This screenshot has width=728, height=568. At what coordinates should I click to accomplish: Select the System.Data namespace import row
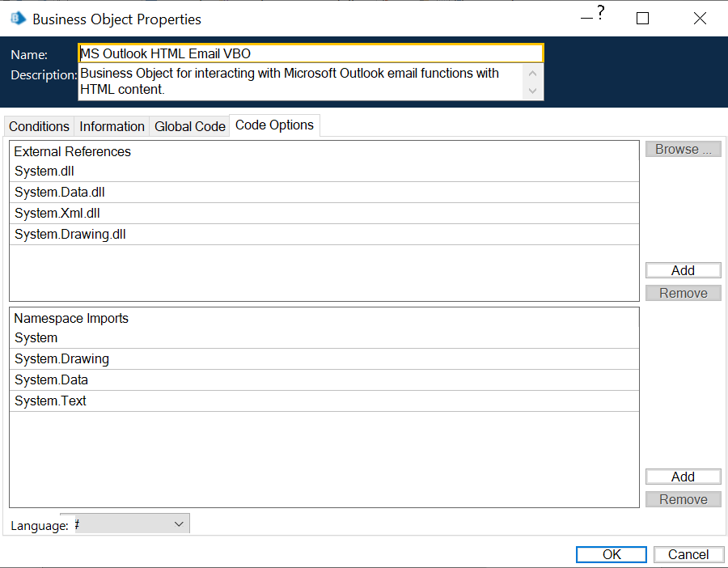(x=324, y=380)
